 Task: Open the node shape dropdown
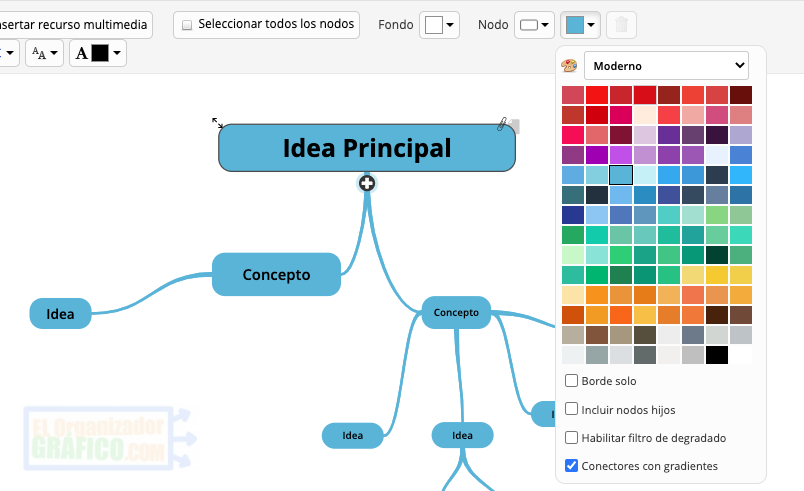point(534,25)
